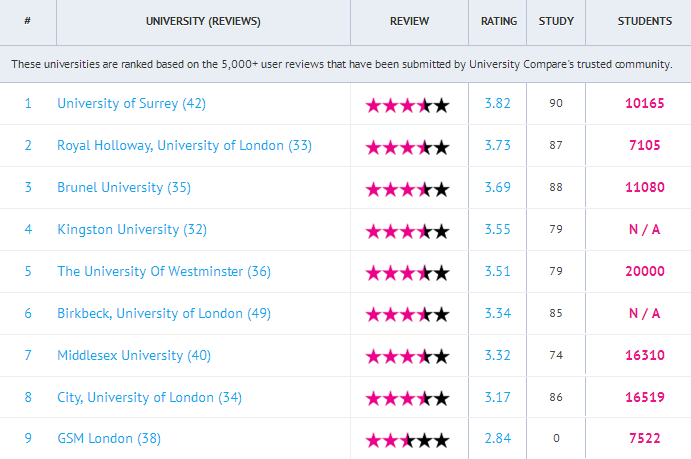Click study score 88 for Brunel
This screenshot has height=459, width=691.
point(556,187)
